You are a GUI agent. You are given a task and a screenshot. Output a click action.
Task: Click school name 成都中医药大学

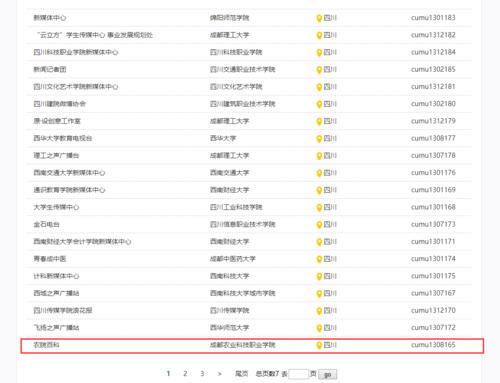pyautogui.click(x=233, y=259)
